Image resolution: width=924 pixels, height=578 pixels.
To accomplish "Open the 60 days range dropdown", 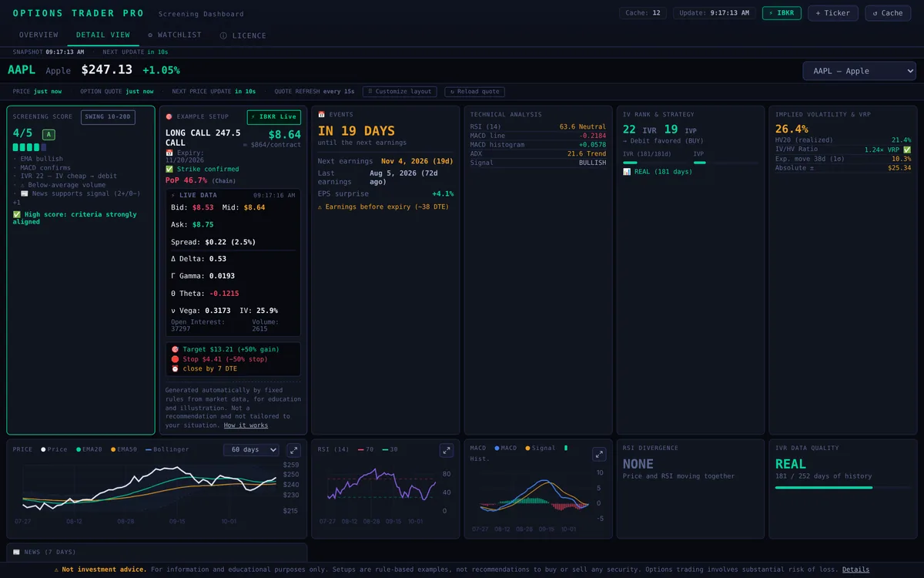I will point(251,450).
